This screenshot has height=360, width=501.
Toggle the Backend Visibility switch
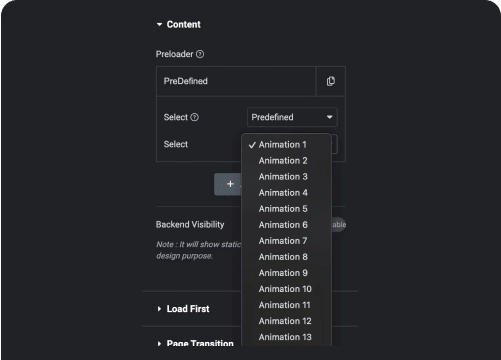(338, 225)
